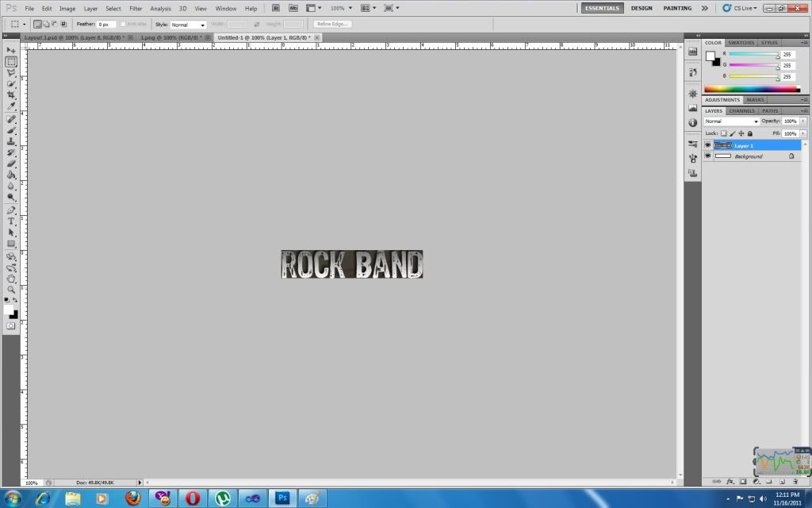Image resolution: width=812 pixels, height=508 pixels.
Task: Select the Clone Stamp tool
Action: [11, 141]
